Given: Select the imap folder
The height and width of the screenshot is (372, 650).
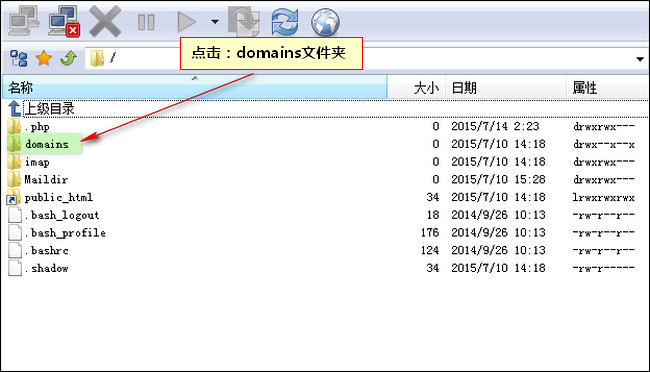Looking at the screenshot, I should tap(37, 162).
